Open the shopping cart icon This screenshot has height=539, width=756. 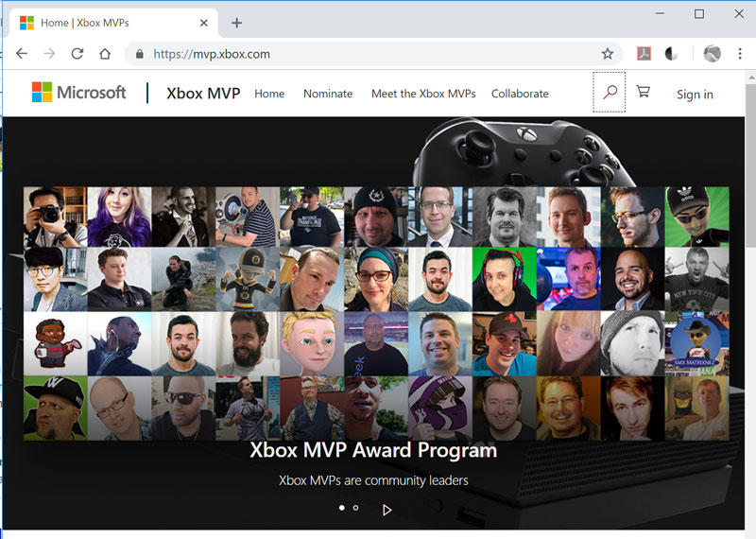coord(644,91)
